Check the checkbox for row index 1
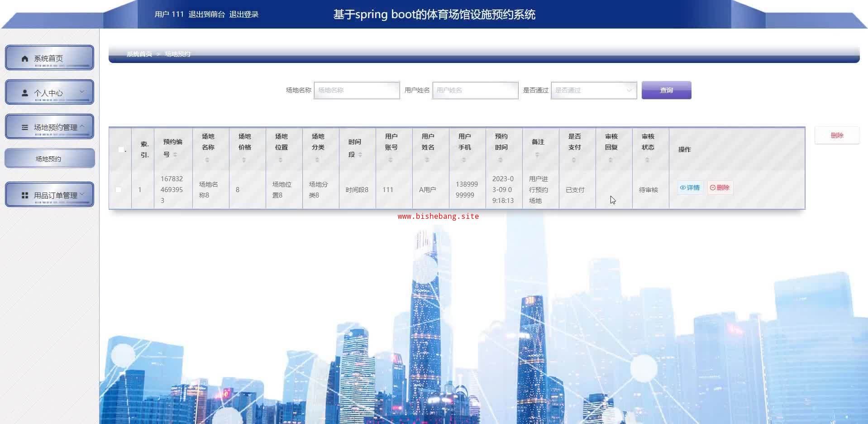 tap(119, 190)
